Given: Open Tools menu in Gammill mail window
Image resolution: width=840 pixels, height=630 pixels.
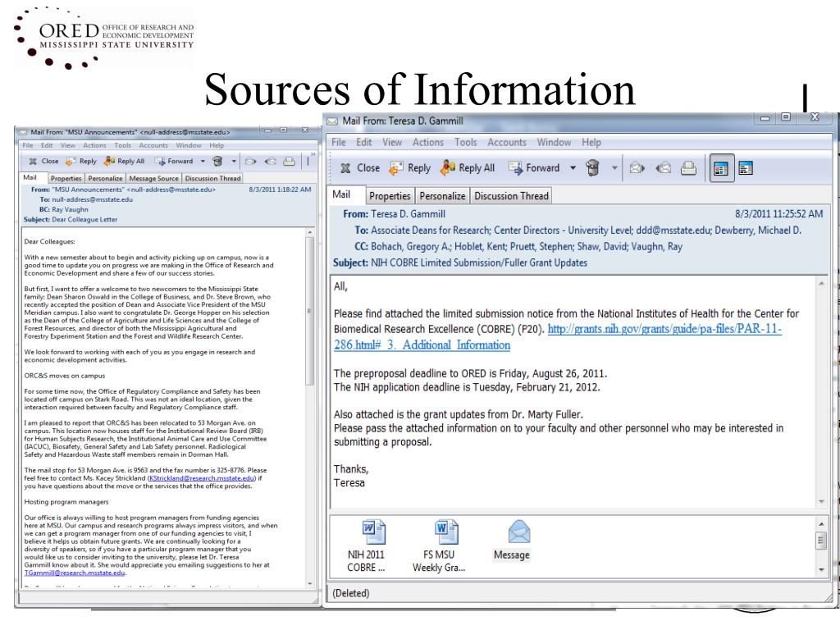Looking at the screenshot, I should pos(466,143).
